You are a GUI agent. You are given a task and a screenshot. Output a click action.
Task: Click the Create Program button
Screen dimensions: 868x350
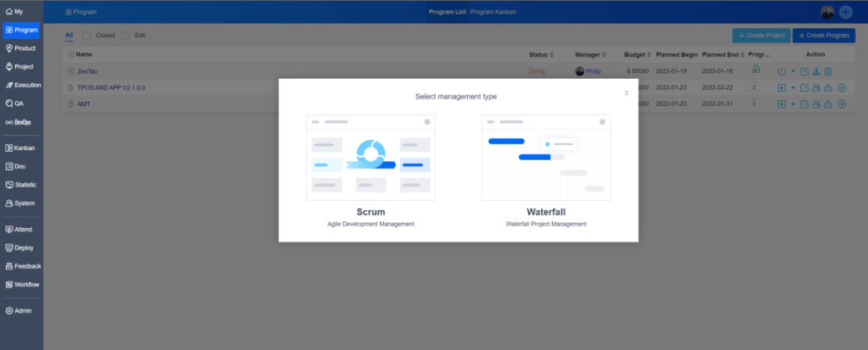[x=823, y=36]
